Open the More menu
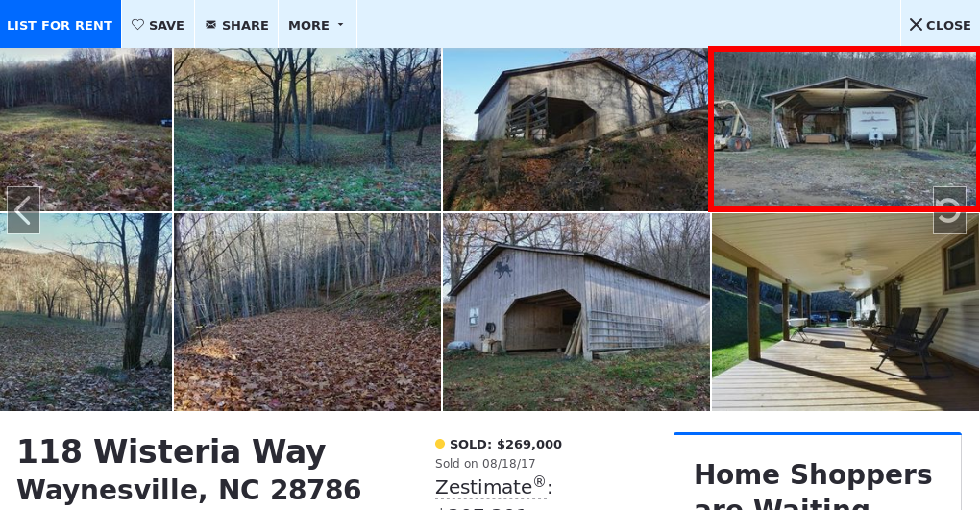This screenshot has width=980, height=510. point(317,25)
